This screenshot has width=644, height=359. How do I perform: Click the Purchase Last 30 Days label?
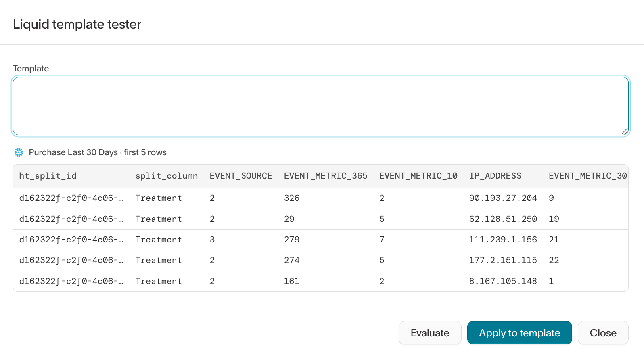(73, 152)
